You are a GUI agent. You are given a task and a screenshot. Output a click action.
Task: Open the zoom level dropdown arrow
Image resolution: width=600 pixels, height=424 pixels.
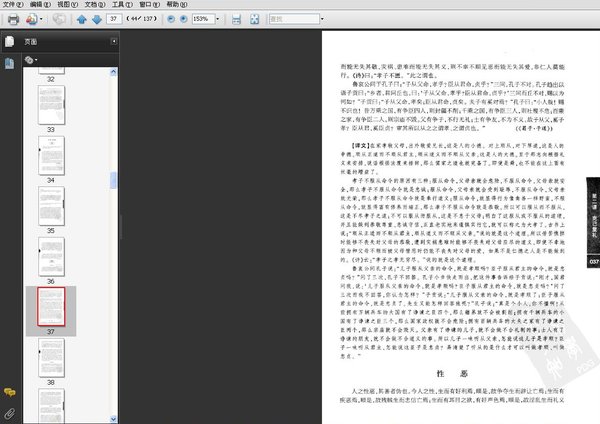pyautogui.click(x=218, y=19)
